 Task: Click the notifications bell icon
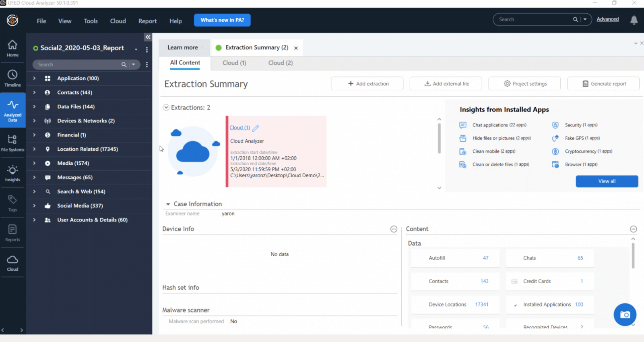tap(634, 20)
